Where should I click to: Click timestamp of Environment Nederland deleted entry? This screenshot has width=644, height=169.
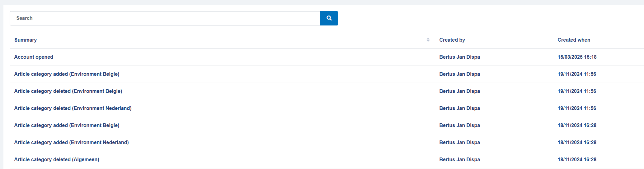tap(576, 108)
